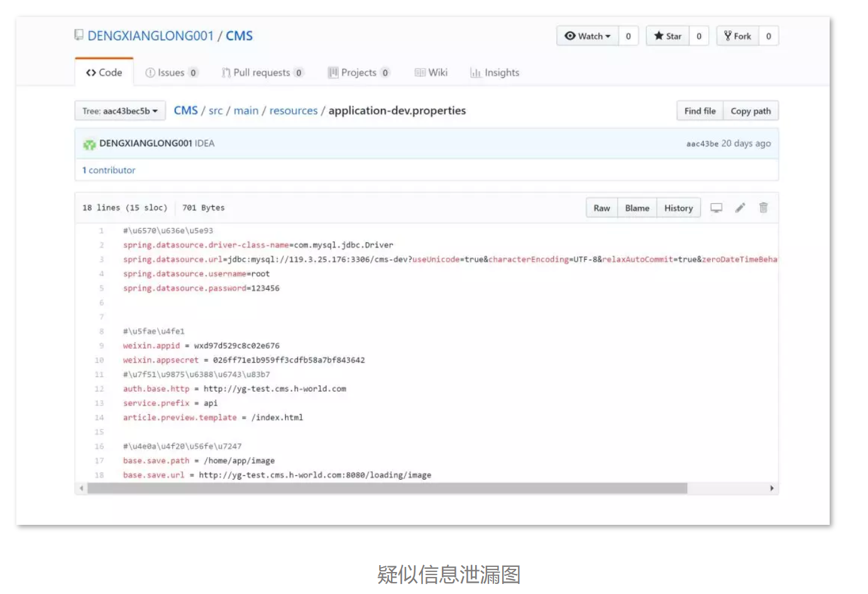Click the horizontal scrollbar right arrow
The height and width of the screenshot is (594, 868).
(771, 488)
